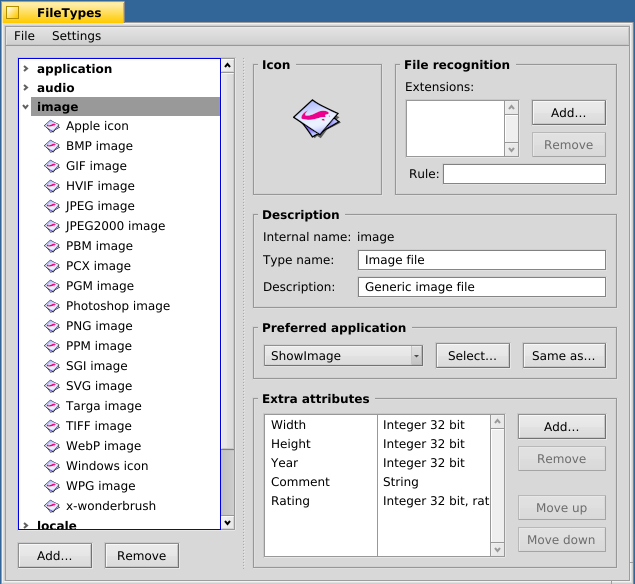Click Add… next to Extensions list
This screenshot has width=635, height=584.
click(569, 113)
